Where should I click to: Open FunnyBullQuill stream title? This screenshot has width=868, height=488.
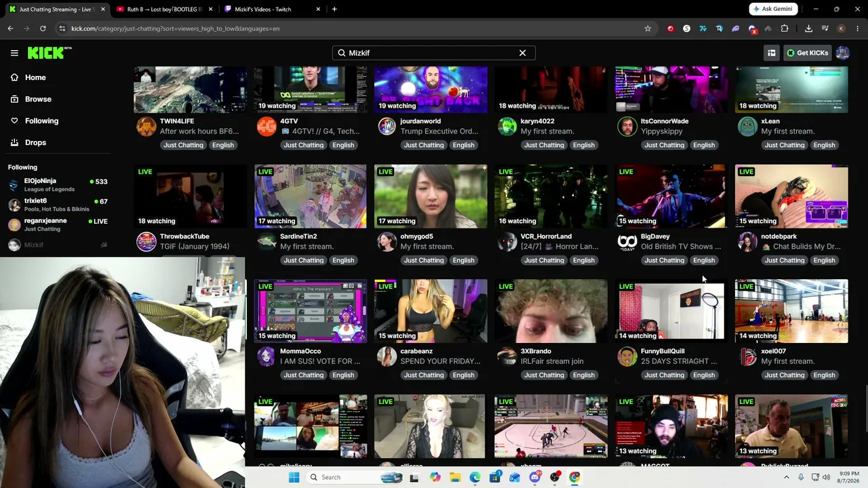coord(679,361)
